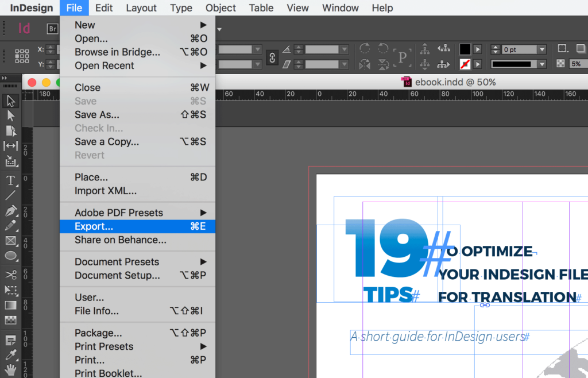
Task: Toggle the Direct Selection tool
Action: tap(10, 116)
